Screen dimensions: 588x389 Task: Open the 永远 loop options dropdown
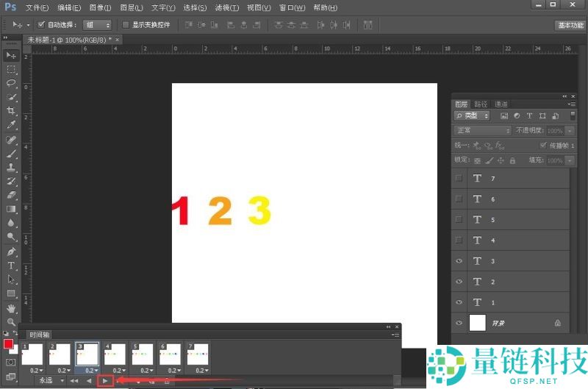[51, 381]
